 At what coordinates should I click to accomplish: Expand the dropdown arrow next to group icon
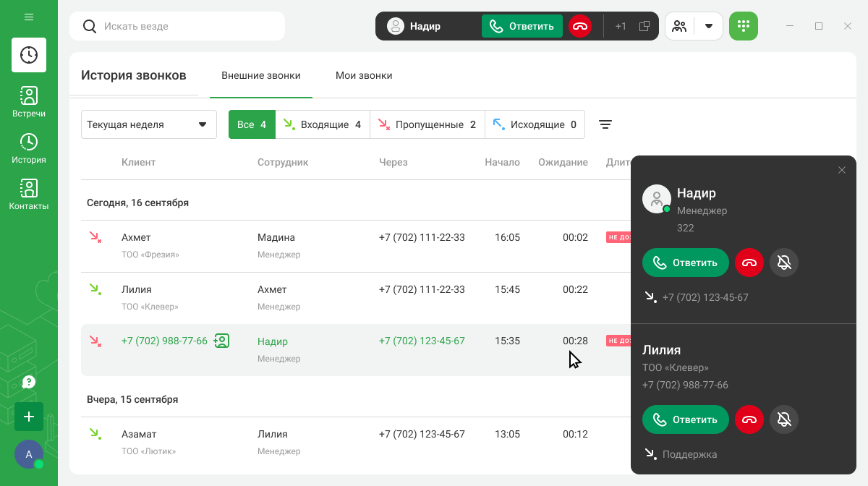click(709, 26)
